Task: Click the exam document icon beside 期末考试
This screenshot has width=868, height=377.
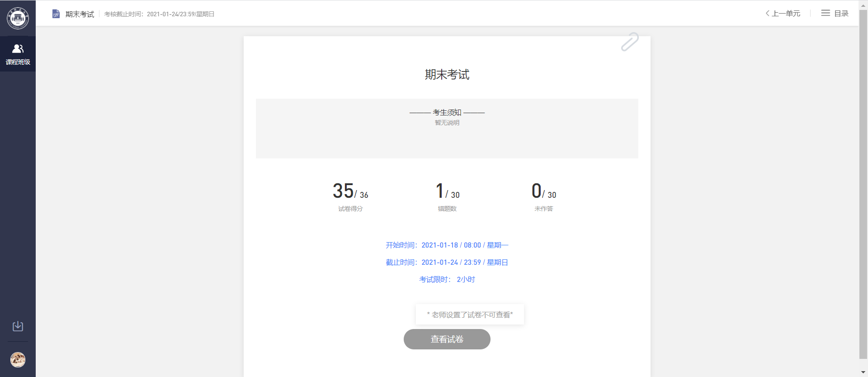Action: tap(56, 14)
